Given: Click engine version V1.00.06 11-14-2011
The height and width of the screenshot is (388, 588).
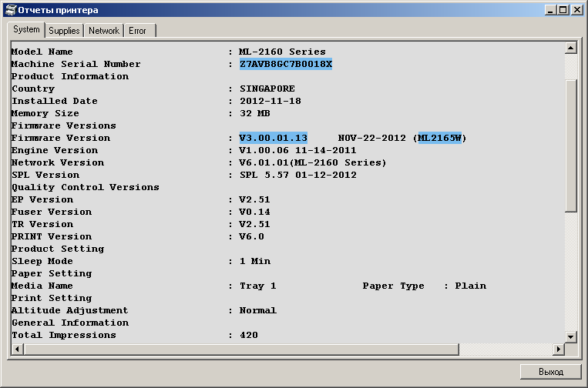Looking at the screenshot, I should tap(297, 150).
